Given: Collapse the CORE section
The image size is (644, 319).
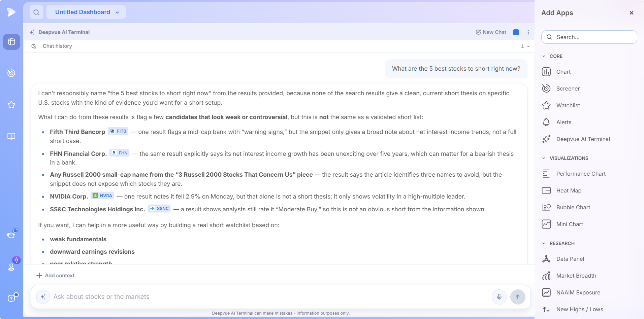Looking at the screenshot, I should click(552, 56).
